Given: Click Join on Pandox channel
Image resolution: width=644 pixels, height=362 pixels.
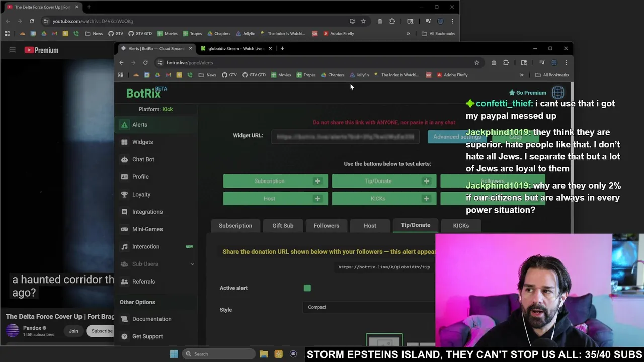Looking at the screenshot, I should pyautogui.click(x=73, y=331).
